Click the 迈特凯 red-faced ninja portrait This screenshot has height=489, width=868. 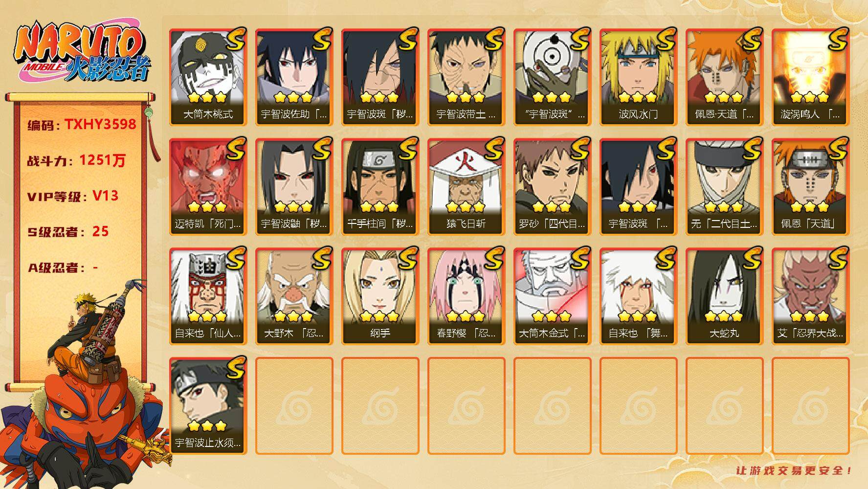[208, 187]
